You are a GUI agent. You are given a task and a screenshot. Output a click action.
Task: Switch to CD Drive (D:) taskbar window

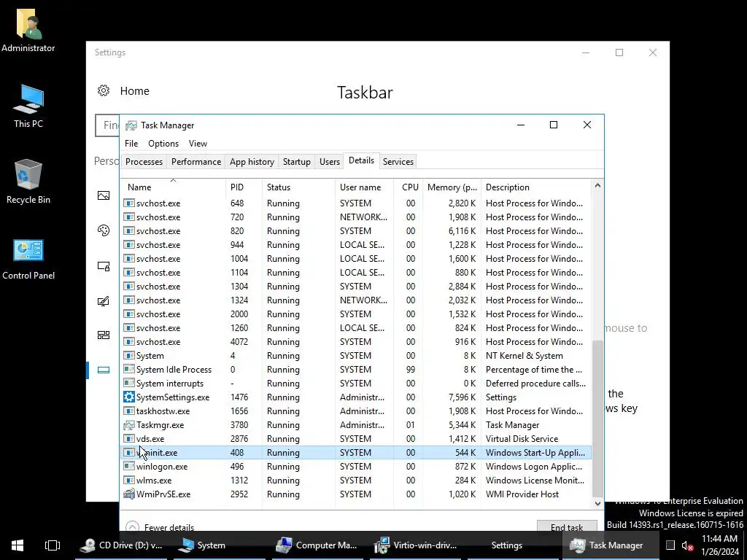coord(121,545)
